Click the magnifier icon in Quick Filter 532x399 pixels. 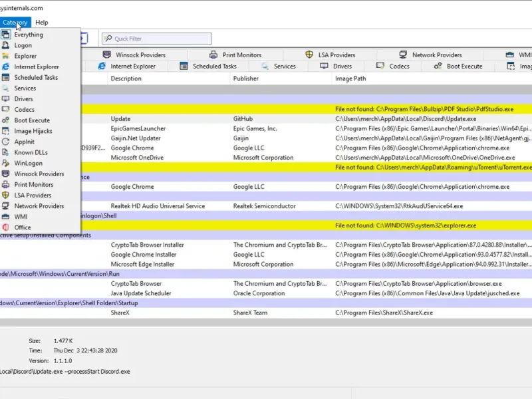click(108, 39)
